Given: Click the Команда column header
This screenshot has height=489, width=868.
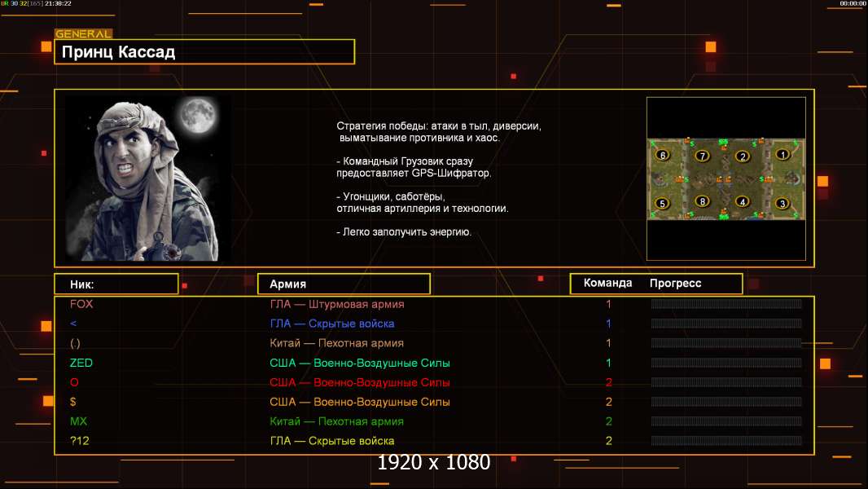Looking at the screenshot, I should (607, 283).
